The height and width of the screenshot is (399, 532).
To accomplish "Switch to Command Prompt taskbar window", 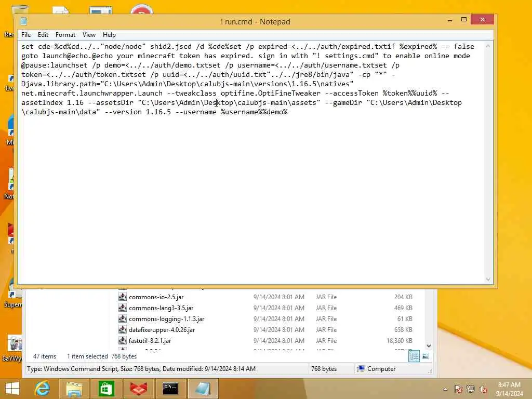I will point(170,389).
